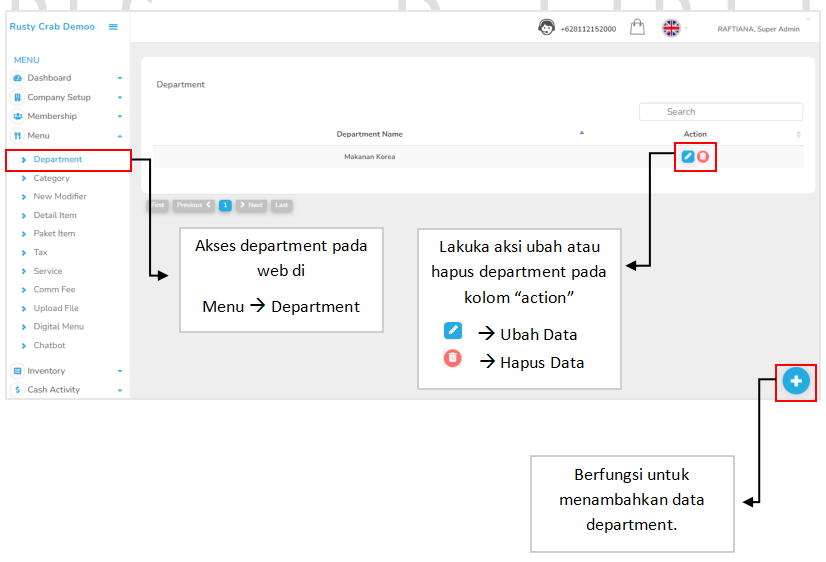Screen dimensions: 826x562
Task: Click the blue plus add department button
Action: 796,381
